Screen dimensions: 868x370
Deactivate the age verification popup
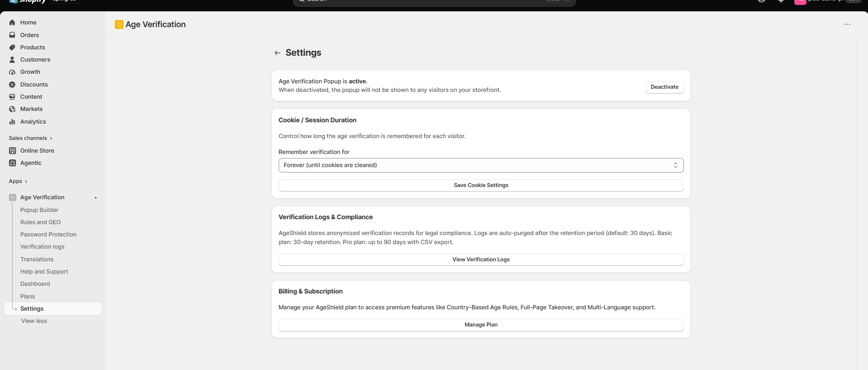click(664, 87)
